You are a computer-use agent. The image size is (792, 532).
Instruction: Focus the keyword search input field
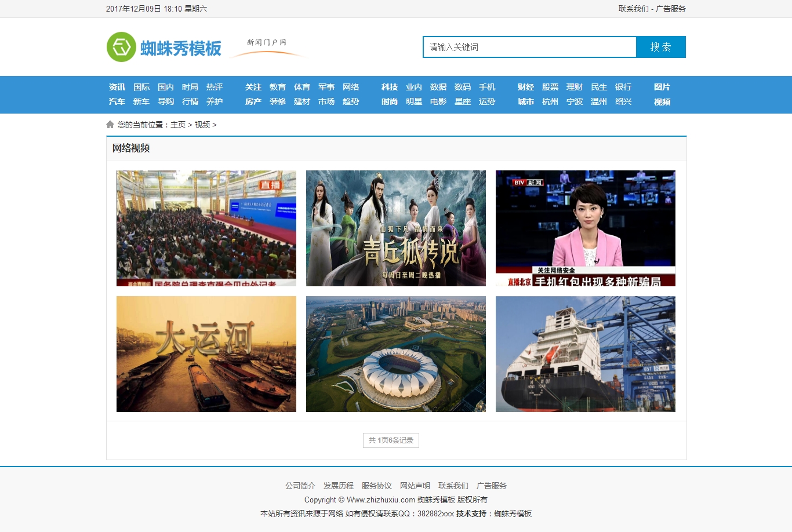click(529, 47)
